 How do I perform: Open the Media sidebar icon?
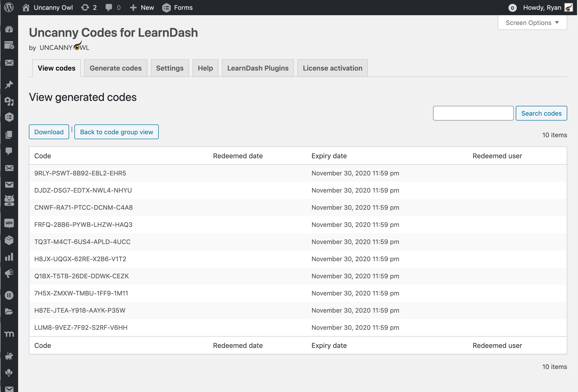coord(9,101)
